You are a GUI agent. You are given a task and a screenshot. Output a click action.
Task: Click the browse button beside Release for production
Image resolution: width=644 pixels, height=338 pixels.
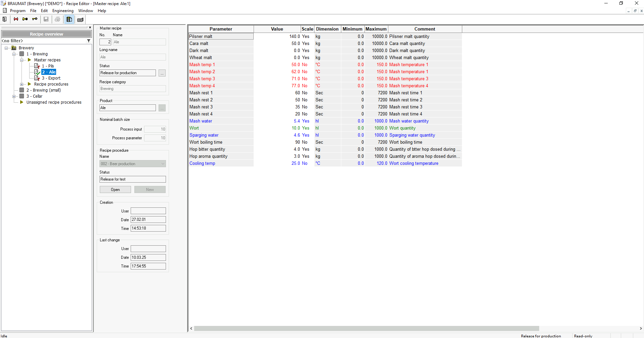tap(162, 73)
